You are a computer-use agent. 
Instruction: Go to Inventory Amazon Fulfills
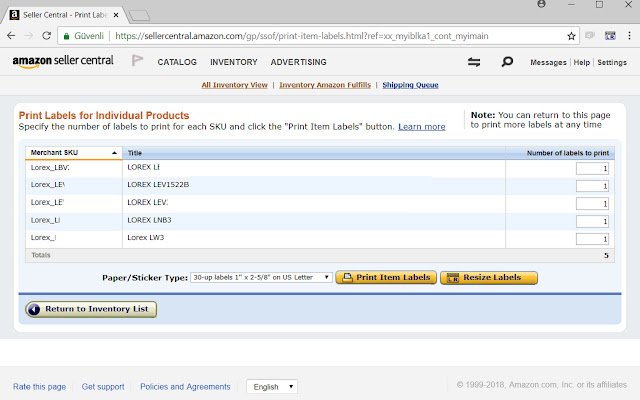[x=325, y=85]
